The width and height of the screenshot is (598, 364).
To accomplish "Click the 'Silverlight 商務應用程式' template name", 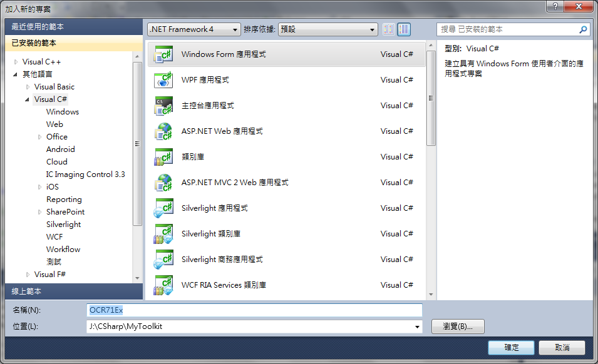I will pyautogui.click(x=222, y=260).
